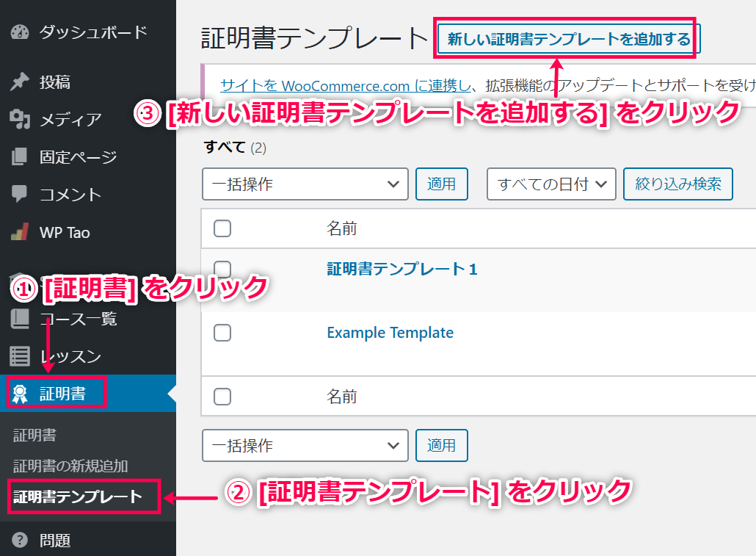Click the award ribbon icon for 証明書
Screen dimensions: 756x556
click(x=20, y=394)
